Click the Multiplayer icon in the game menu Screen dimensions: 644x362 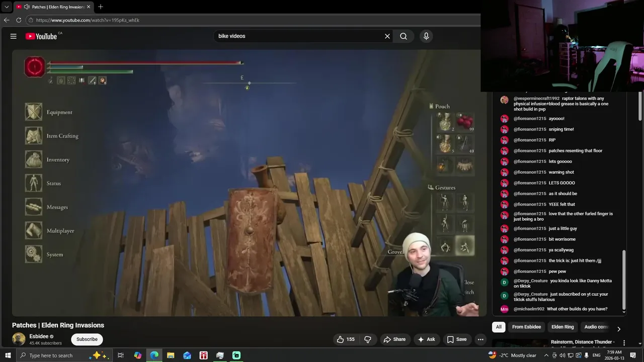[34, 230]
